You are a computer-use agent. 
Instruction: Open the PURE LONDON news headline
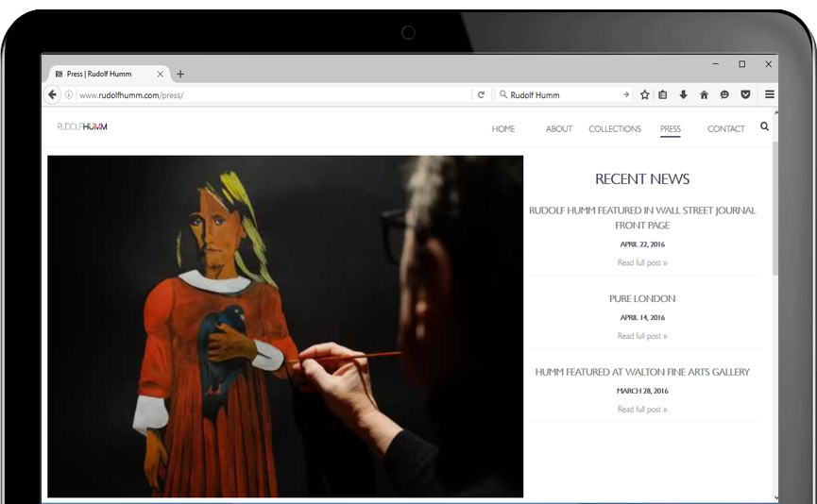click(x=642, y=298)
